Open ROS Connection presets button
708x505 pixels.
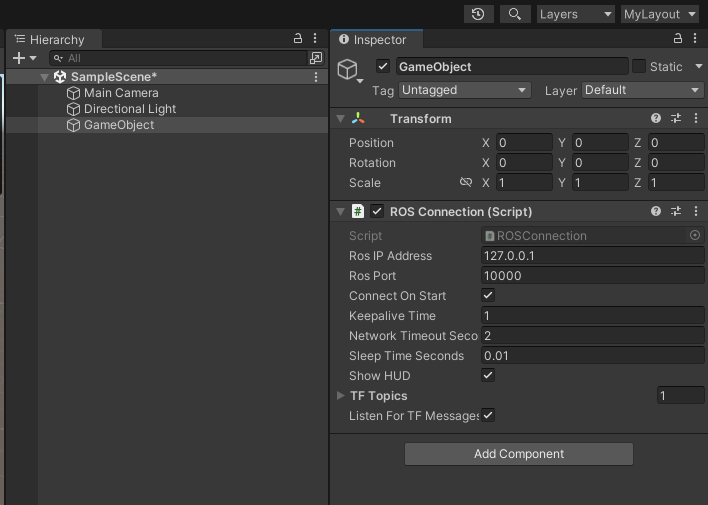(676, 211)
